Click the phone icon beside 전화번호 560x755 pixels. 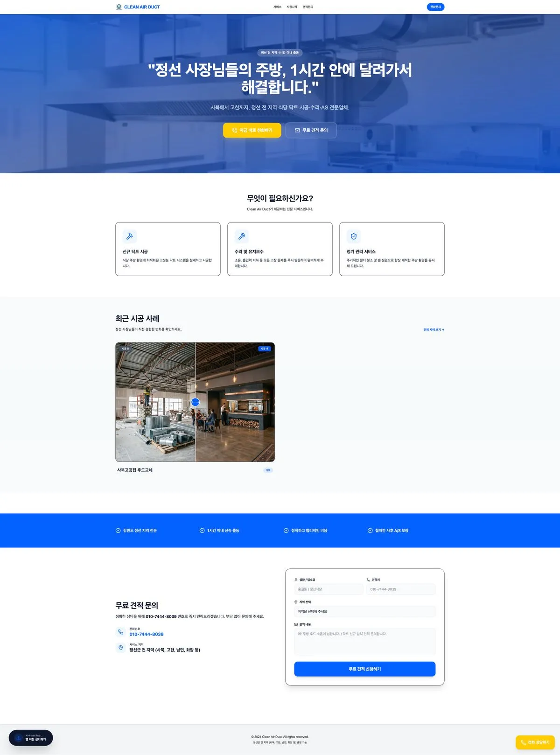(x=120, y=632)
